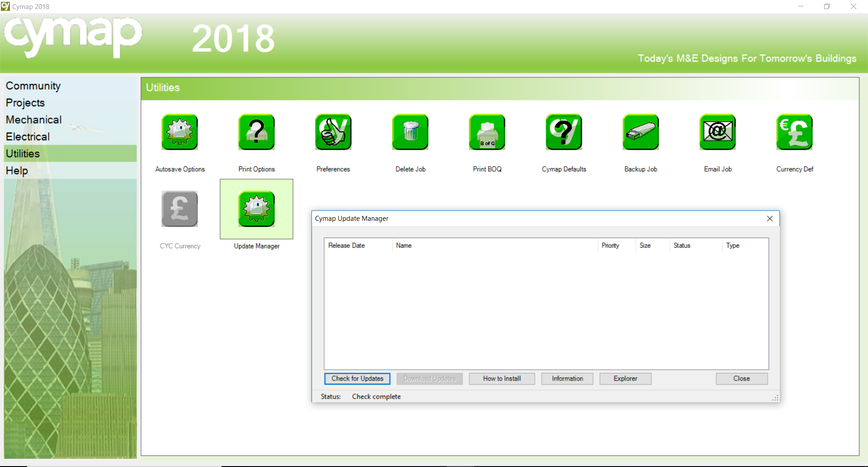Click the Check for Updates button
The width and height of the screenshot is (868, 467).
tap(357, 379)
